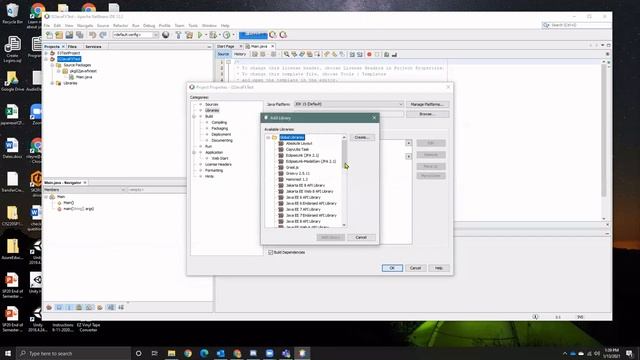Click the Browse... button
The width and height of the screenshot is (640, 360).
[x=427, y=114]
